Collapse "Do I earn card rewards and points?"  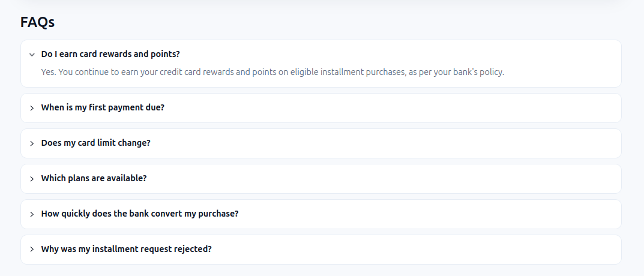110,54
